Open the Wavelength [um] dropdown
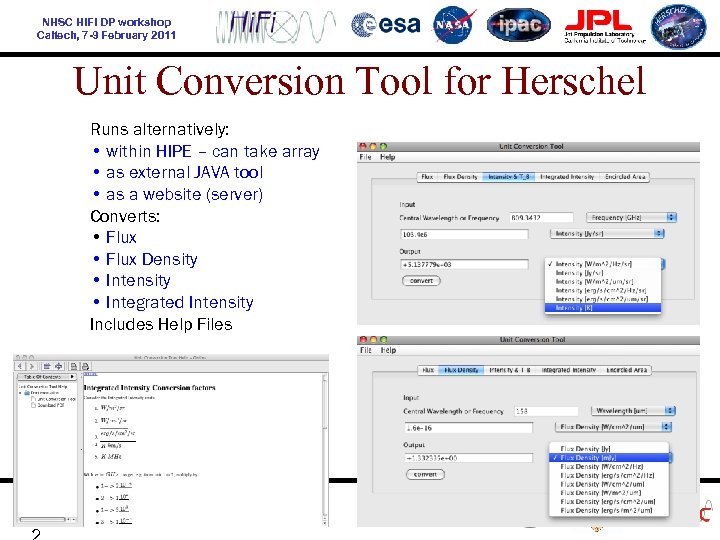The height and width of the screenshot is (540, 720). pyautogui.click(x=633, y=411)
